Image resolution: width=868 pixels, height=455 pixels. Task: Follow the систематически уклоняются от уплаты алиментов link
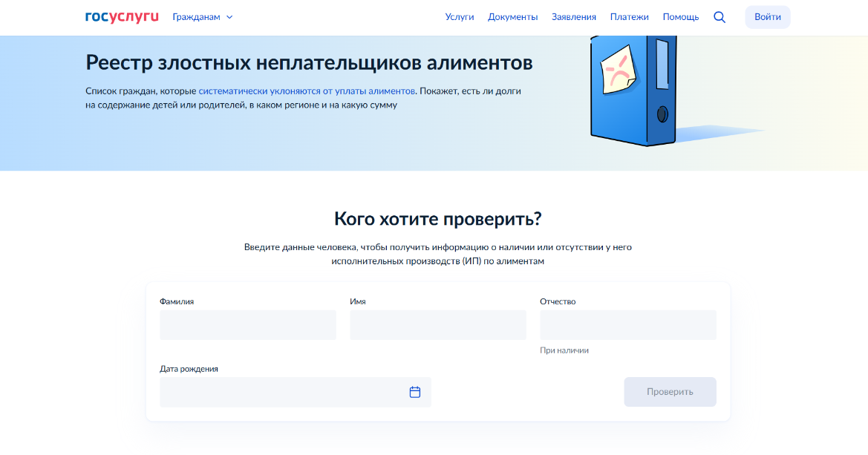(x=307, y=91)
